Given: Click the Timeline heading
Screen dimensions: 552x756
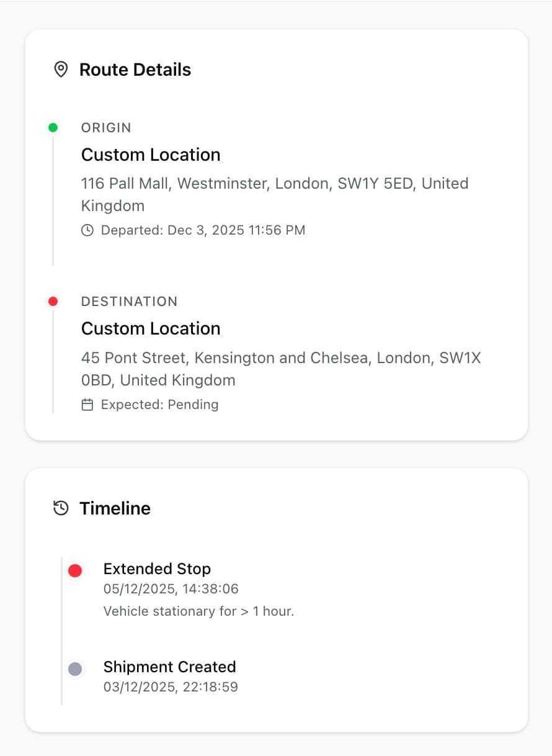Looking at the screenshot, I should click(x=115, y=508).
